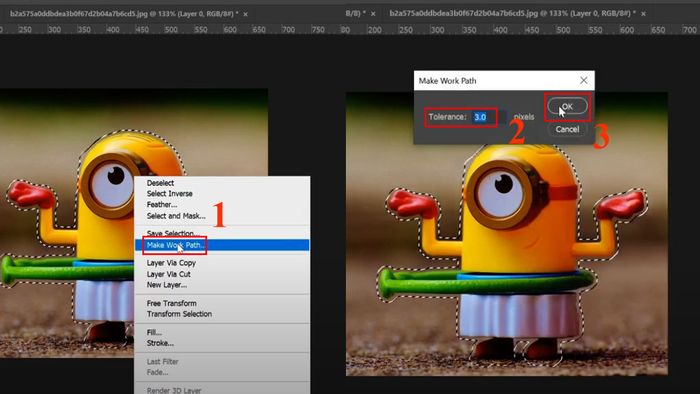Close the right window's jpg document tab
This screenshot has height=394, width=700.
(x=643, y=14)
